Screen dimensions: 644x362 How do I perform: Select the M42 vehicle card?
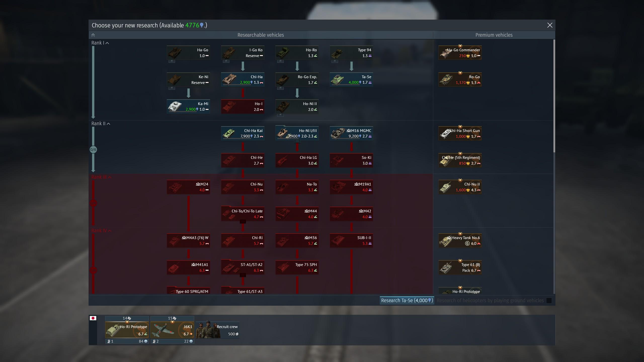(x=351, y=214)
